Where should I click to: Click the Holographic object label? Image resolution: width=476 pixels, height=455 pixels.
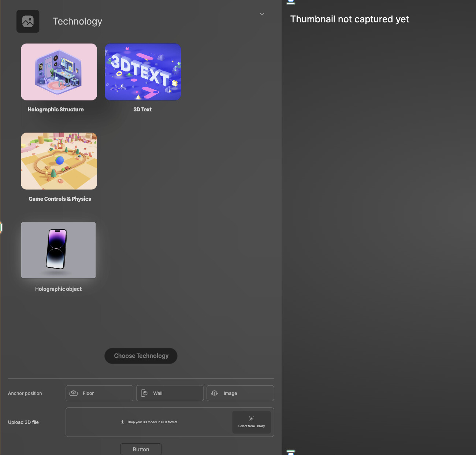click(x=58, y=289)
